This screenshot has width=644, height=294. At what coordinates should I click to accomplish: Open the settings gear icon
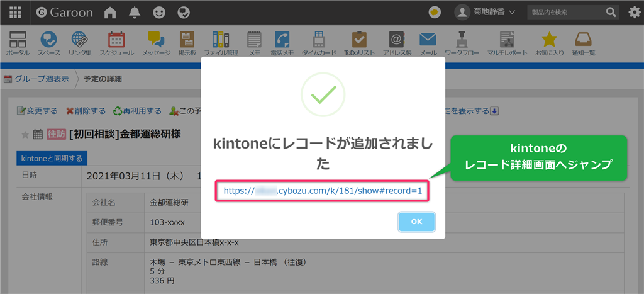tap(635, 13)
